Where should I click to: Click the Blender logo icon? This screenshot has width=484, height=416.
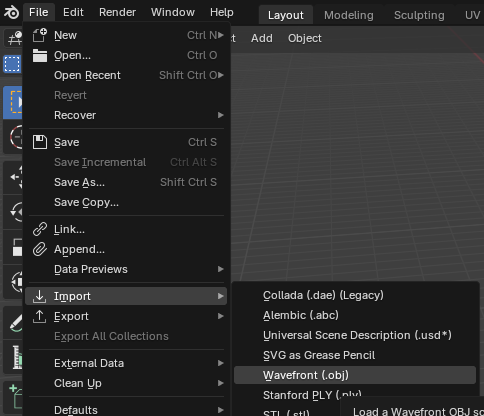[12, 13]
